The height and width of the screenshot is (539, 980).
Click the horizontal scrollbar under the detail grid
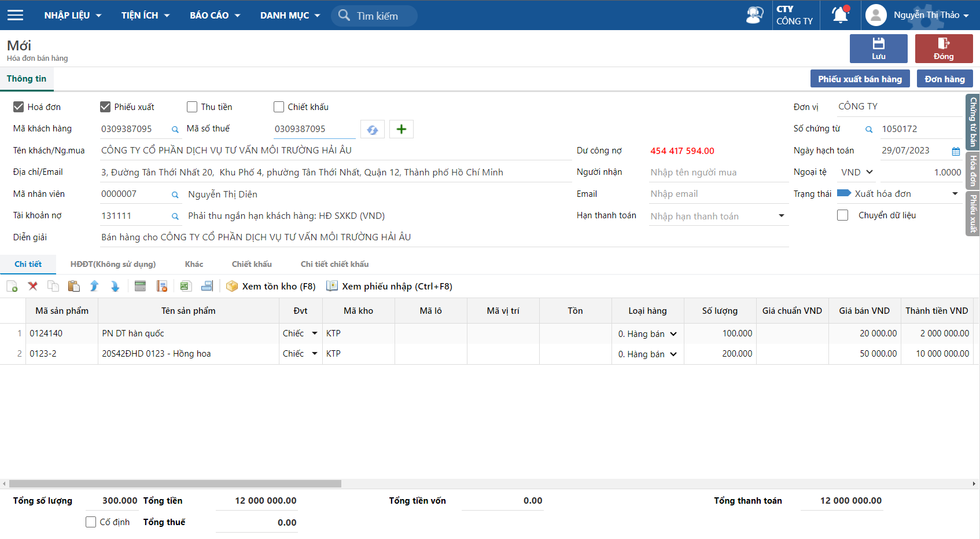175,483
